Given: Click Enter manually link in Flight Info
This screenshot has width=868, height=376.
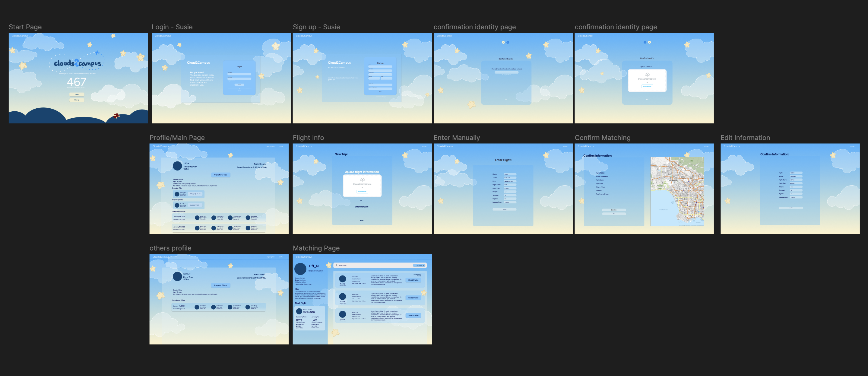Looking at the screenshot, I should click(362, 207).
